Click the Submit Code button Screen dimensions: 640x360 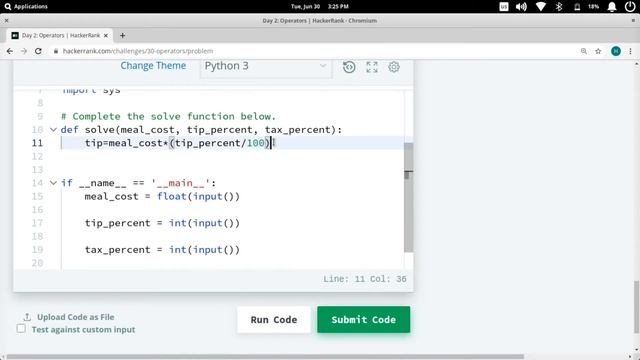(x=364, y=320)
